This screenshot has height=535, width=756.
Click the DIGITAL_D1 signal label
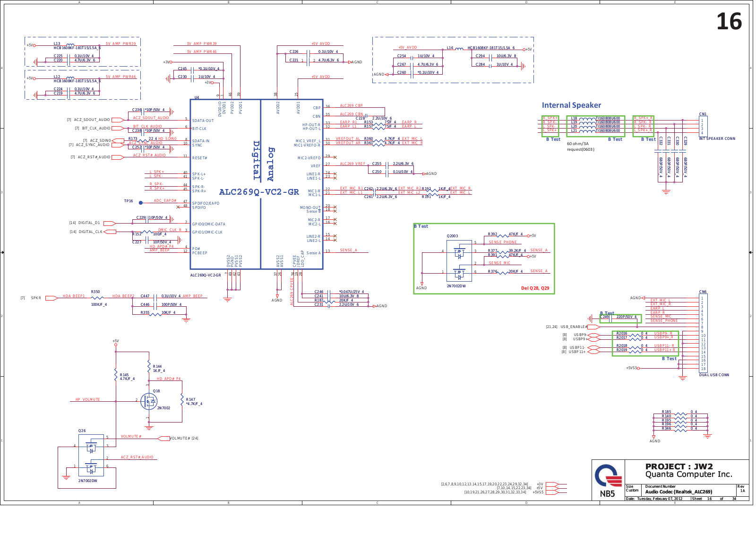(x=89, y=223)
